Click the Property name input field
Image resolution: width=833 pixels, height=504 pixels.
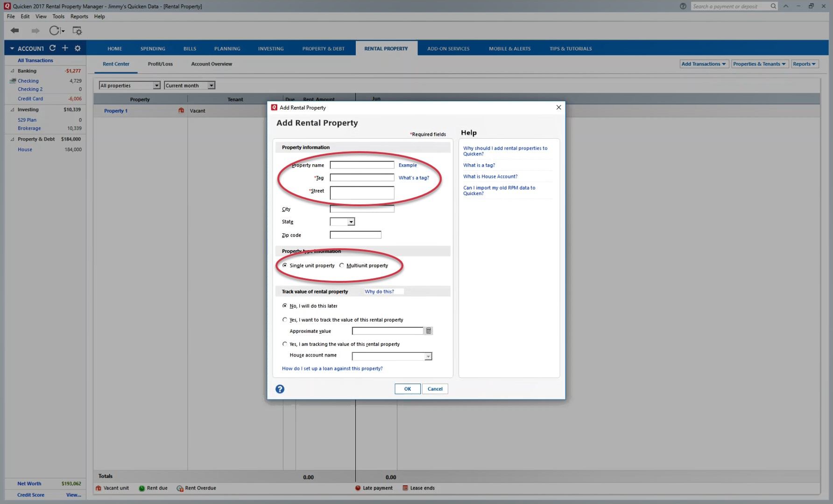[362, 165]
